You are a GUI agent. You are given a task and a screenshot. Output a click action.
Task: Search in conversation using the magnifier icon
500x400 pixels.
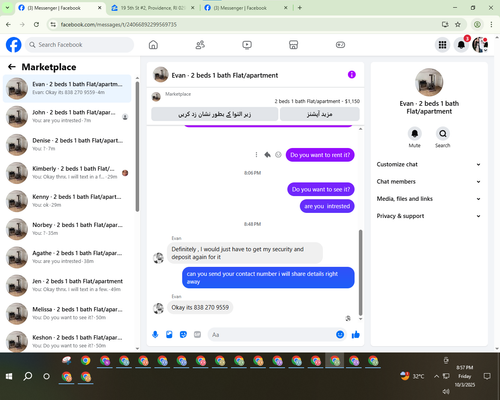(x=443, y=134)
